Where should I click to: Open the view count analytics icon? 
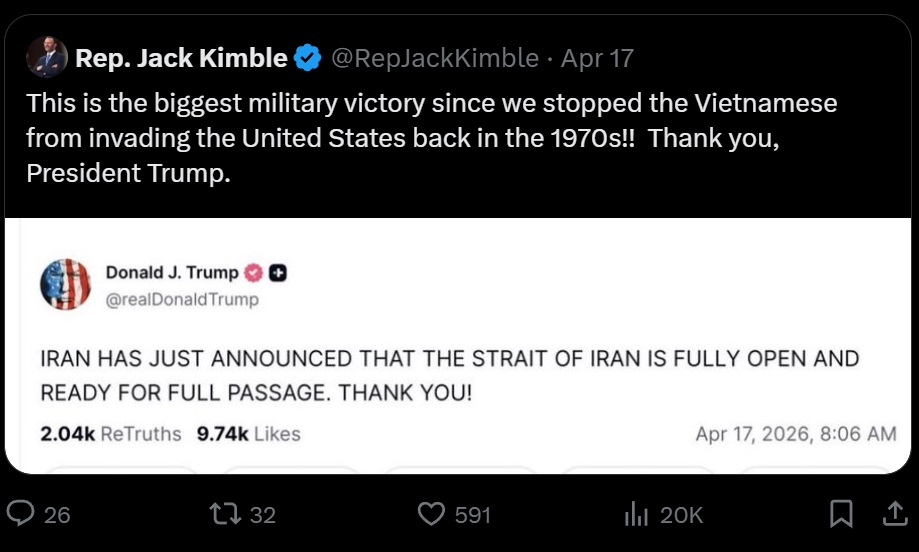click(x=636, y=514)
